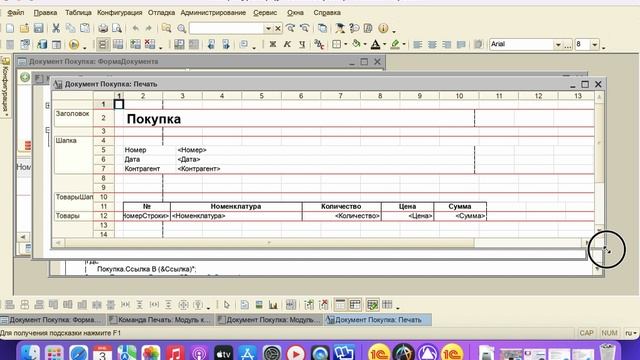Open the Файл menu

(x=16, y=13)
